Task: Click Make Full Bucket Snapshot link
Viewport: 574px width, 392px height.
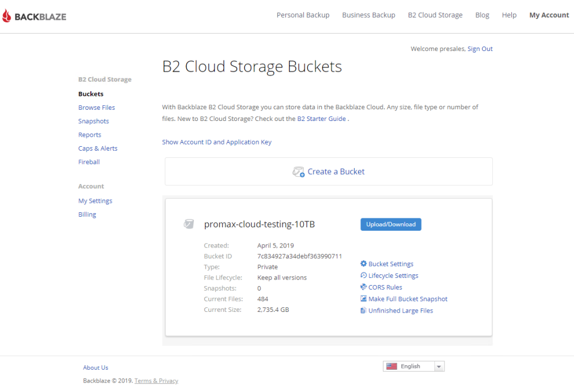Action: 408,298
